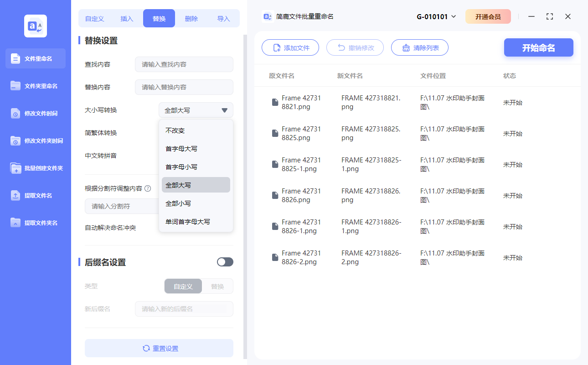588x365 pixels.
Task: Choose 首字母大写 from the dropdown list
Action: [181, 149]
